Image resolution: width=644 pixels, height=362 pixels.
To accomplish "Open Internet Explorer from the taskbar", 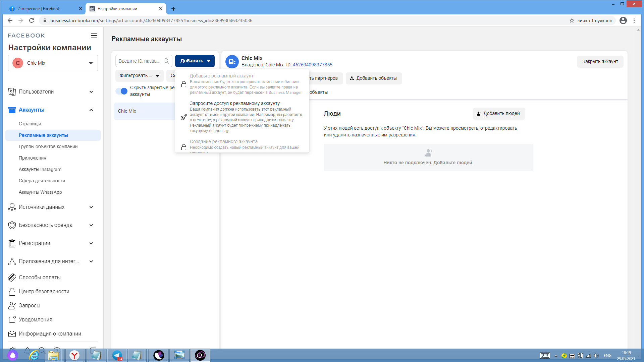I will pyautogui.click(x=34, y=355).
